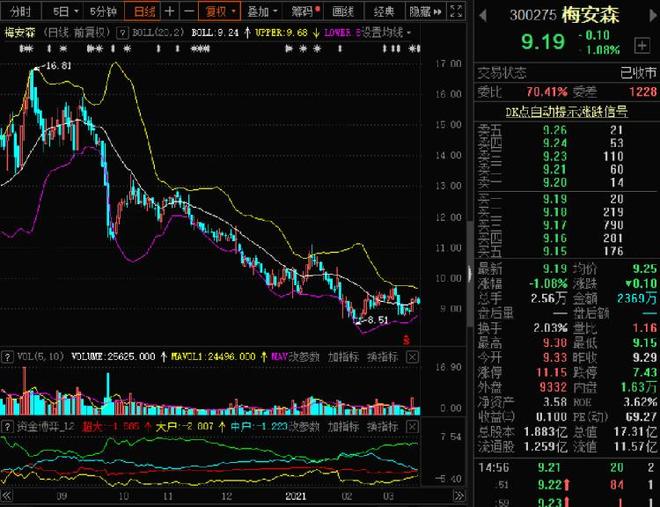Click the plus zoom-in button in chart toolbar
This screenshot has width=660, height=507.
tap(168, 12)
